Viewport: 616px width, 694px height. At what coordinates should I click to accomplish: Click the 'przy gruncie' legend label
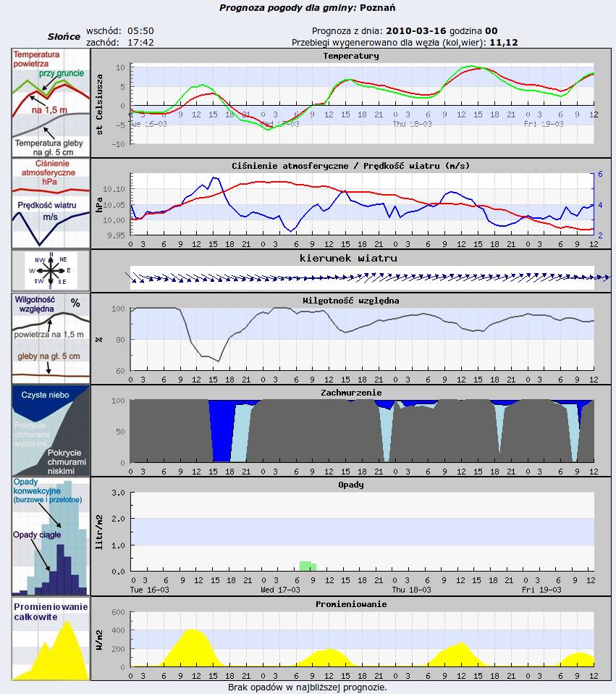[62, 73]
